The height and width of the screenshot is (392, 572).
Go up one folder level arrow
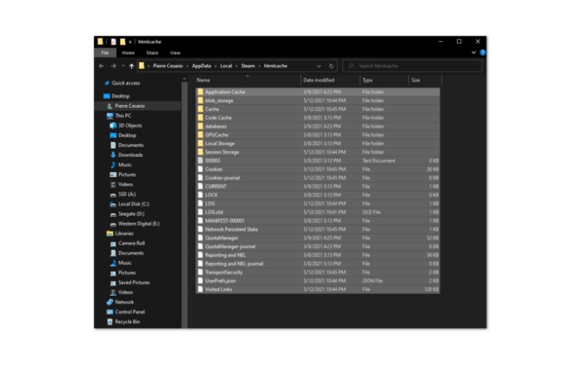point(132,66)
